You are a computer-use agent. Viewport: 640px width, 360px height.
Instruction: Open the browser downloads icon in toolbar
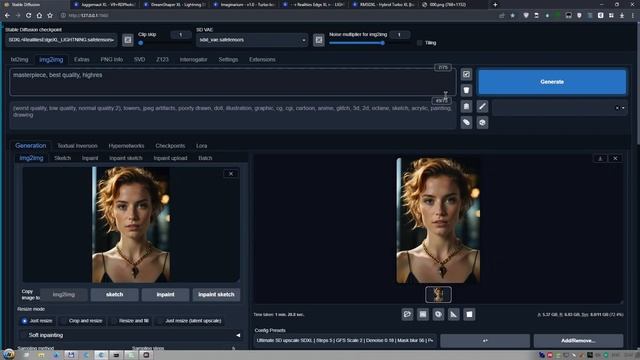click(x=622, y=16)
